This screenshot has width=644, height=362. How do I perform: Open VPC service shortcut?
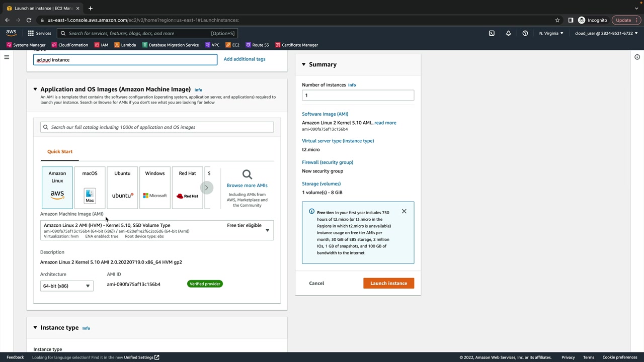(x=212, y=45)
